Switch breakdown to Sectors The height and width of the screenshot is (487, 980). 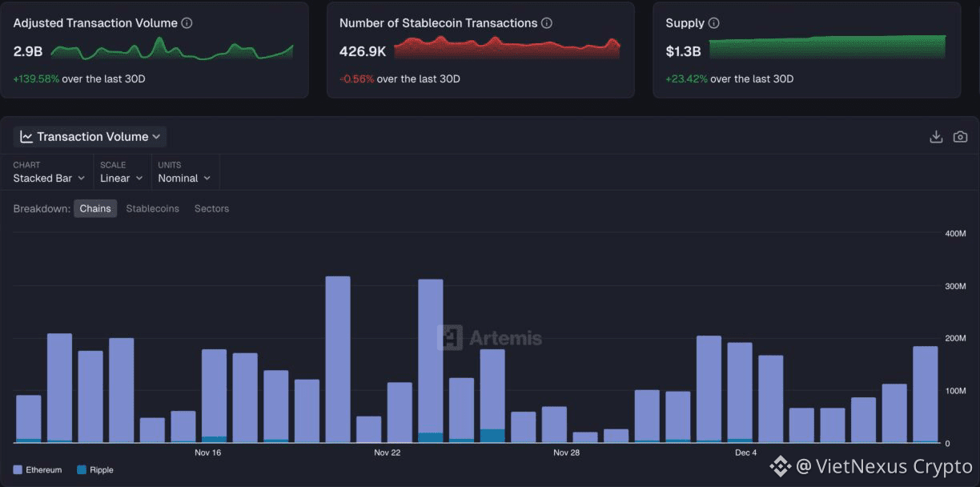coord(211,208)
